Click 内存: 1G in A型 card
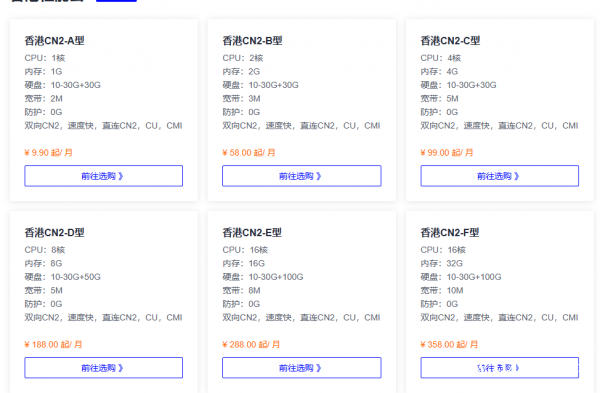Image resolution: width=600 pixels, height=393 pixels. point(43,72)
